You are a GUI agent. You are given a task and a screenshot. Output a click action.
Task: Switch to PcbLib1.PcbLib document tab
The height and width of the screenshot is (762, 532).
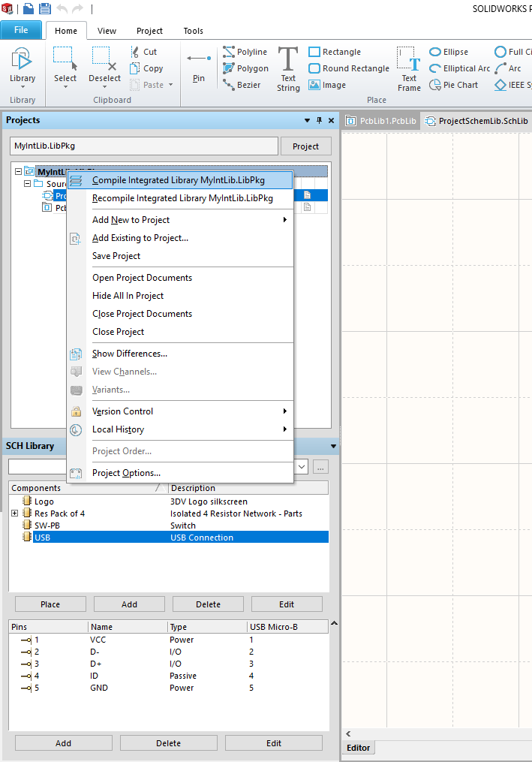(381, 121)
